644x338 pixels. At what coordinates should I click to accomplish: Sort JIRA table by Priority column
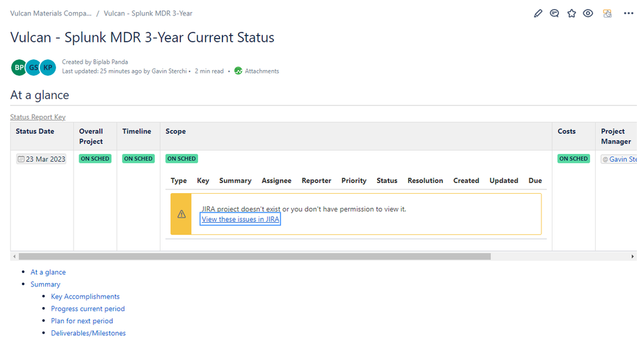click(354, 180)
